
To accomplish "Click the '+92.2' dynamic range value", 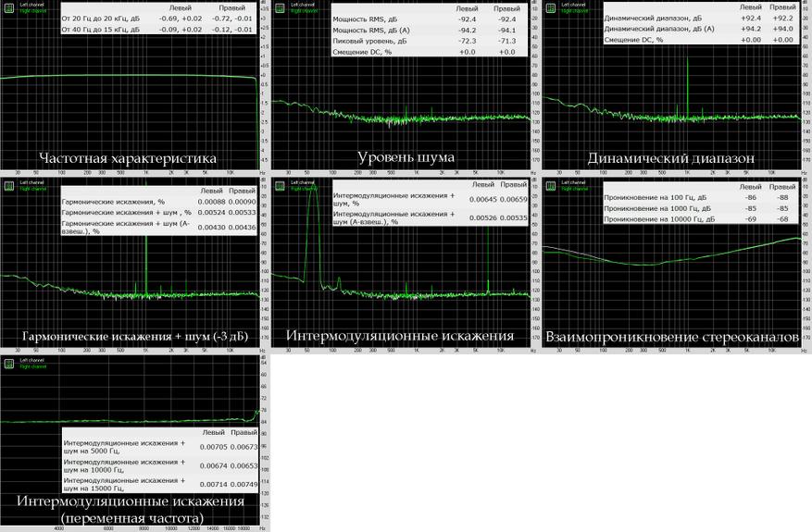I will tap(782, 19).
